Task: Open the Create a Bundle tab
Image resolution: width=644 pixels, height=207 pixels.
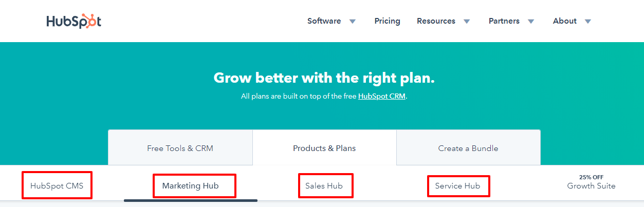Action: pyautogui.click(x=468, y=148)
